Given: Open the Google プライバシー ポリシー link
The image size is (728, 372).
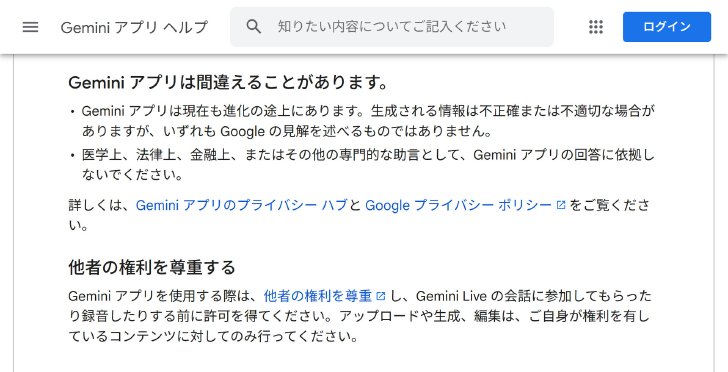Looking at the screenshot, I should pos(458,205).
